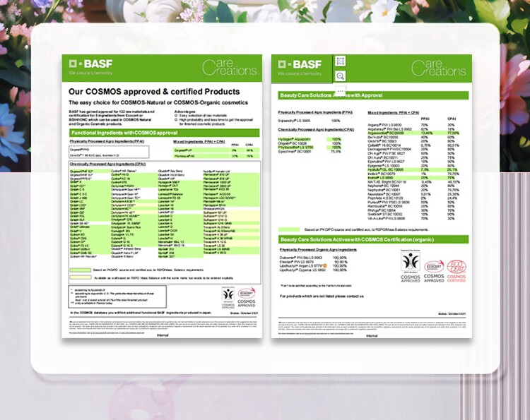Click the 'Internal' footer label on left page
The height and width of the screenshot is (420, 530).
click(163, 335)
